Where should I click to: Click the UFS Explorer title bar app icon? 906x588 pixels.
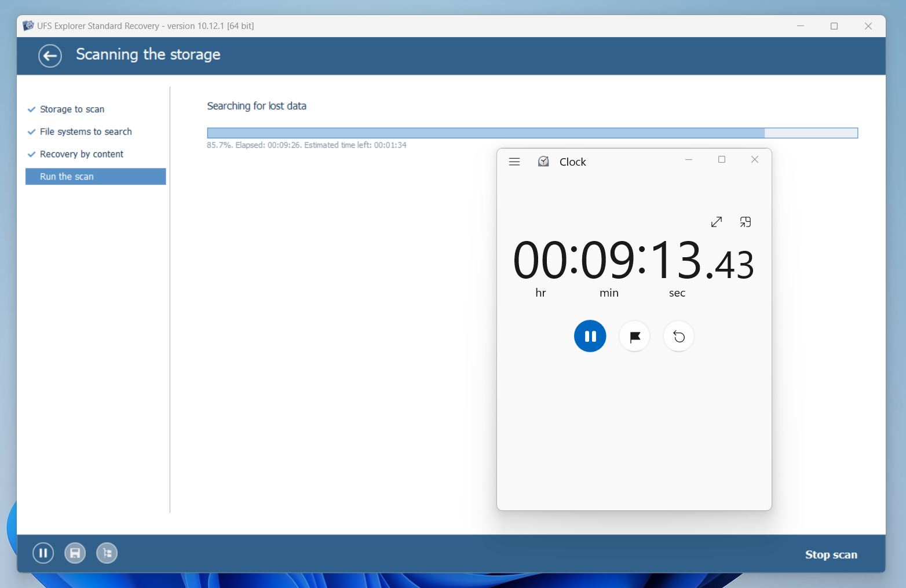click(x=28, y=25)
